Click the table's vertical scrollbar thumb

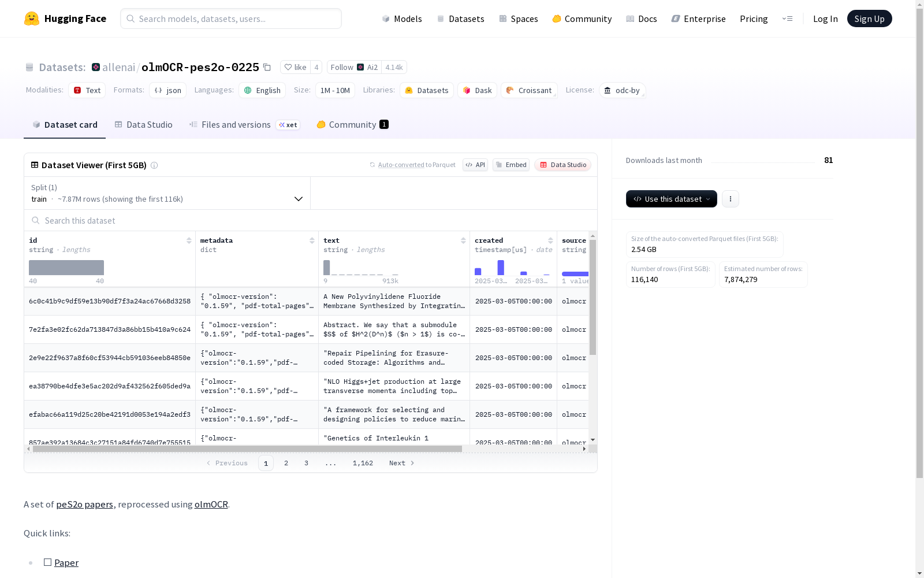pos(593,298)
